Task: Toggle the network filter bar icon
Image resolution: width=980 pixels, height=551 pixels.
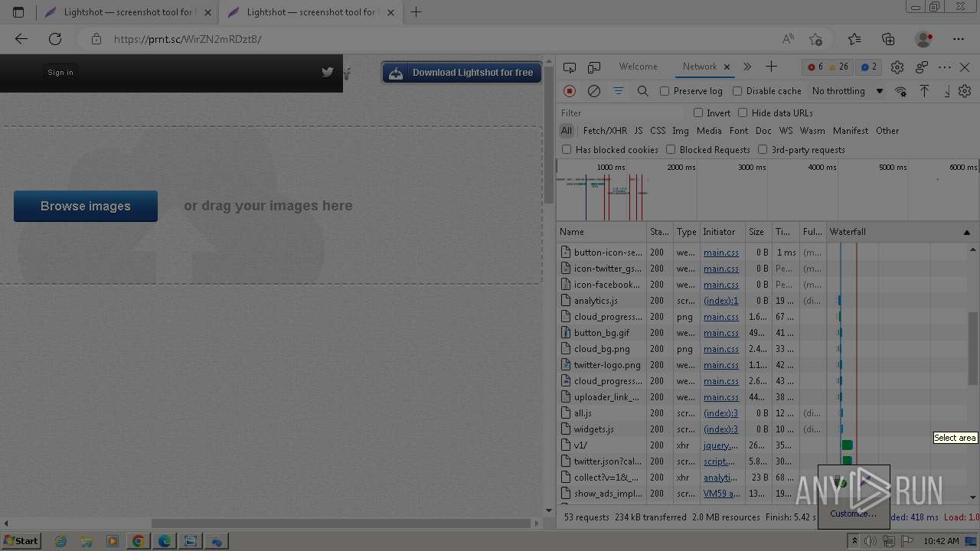Action: 619,91
